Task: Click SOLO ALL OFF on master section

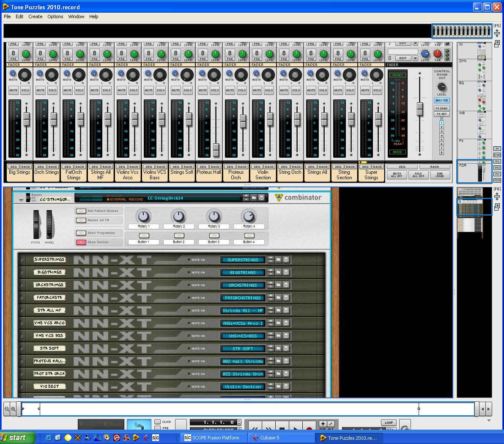Action: [x=418, y=175]
